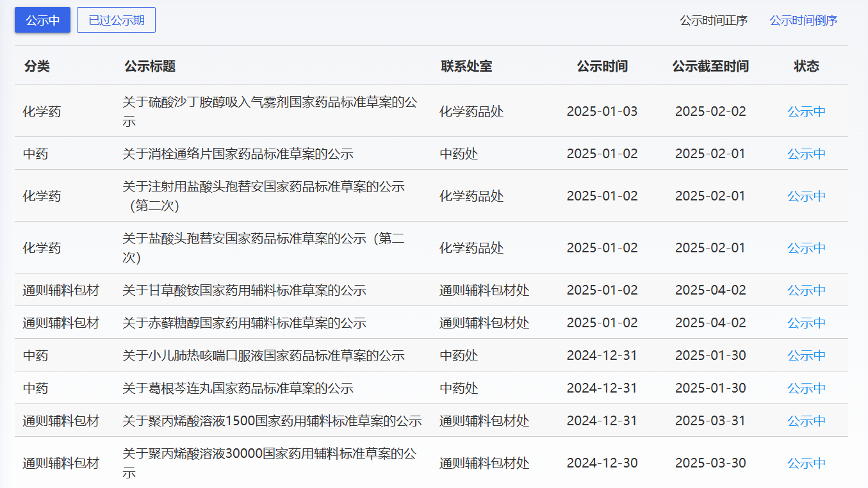Click 公示中 status for 葛根芩连丸 row
This screenshot has height=488, width=868.
(806, 388)
